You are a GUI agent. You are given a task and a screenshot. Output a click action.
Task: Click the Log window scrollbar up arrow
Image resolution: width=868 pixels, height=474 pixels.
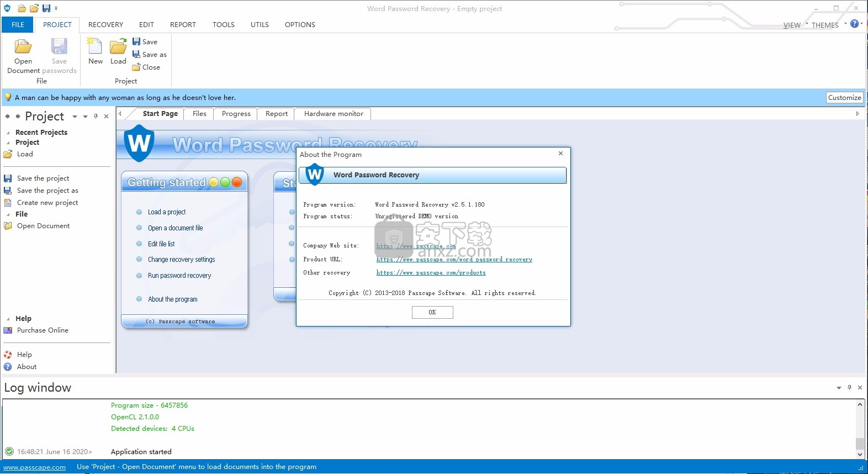point(860,404)
